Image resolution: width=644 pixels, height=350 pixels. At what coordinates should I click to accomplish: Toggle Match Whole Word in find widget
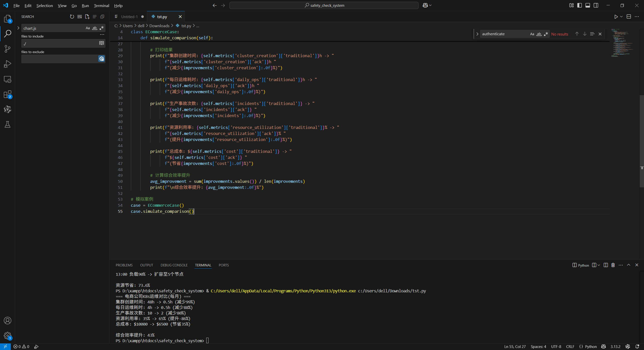click(539, 34)
